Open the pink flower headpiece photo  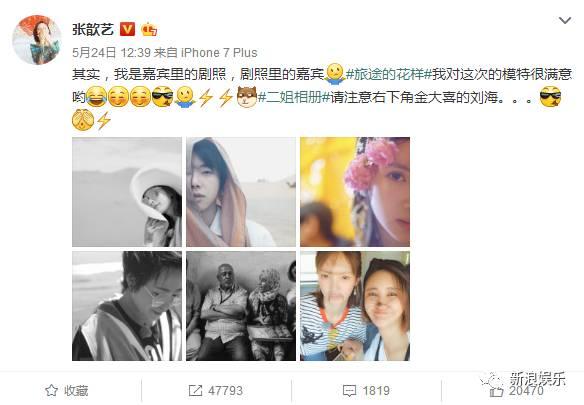tap(355, 192)
